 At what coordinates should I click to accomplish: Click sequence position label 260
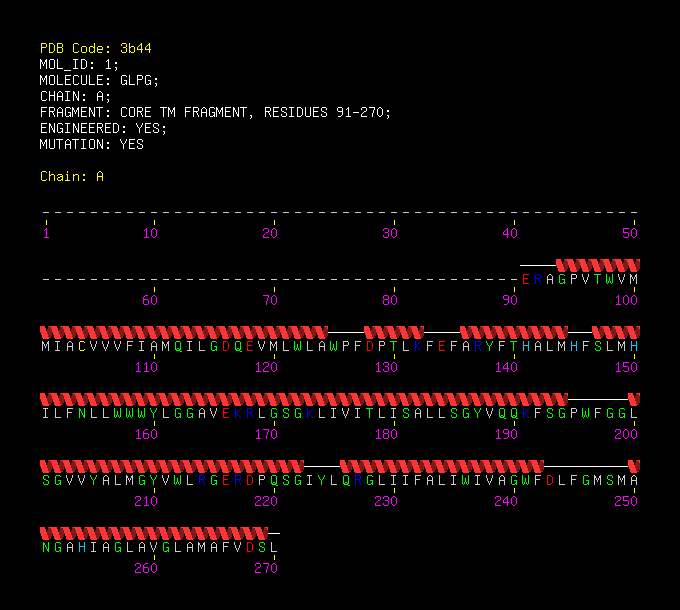pyautogui.click(x=146, y=568)
